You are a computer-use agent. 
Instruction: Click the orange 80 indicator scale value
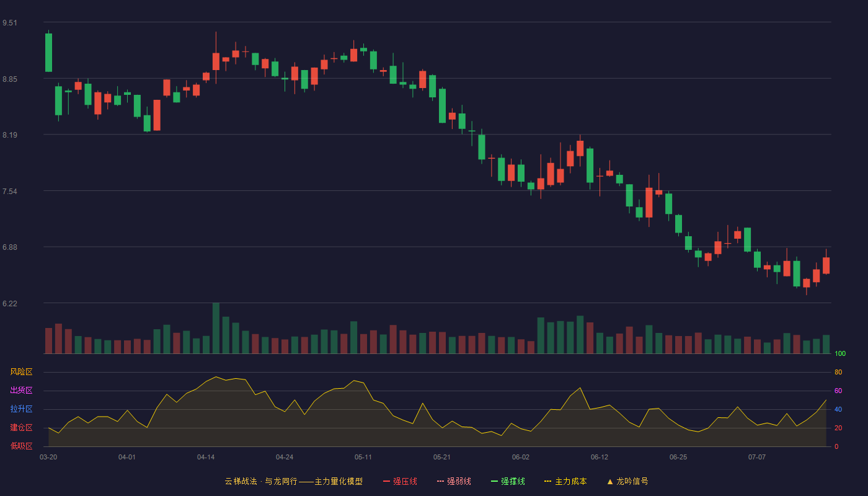tap(838, 372)
